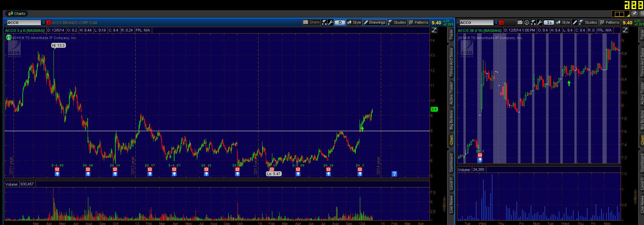
Task: Change the 1h timeframe in right chart
Action: click(x=549, y=22)
